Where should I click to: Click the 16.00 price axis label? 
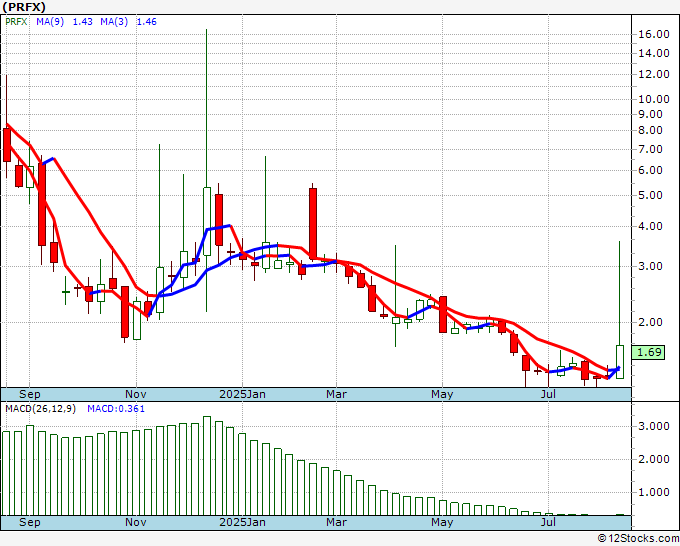(654, 34)
